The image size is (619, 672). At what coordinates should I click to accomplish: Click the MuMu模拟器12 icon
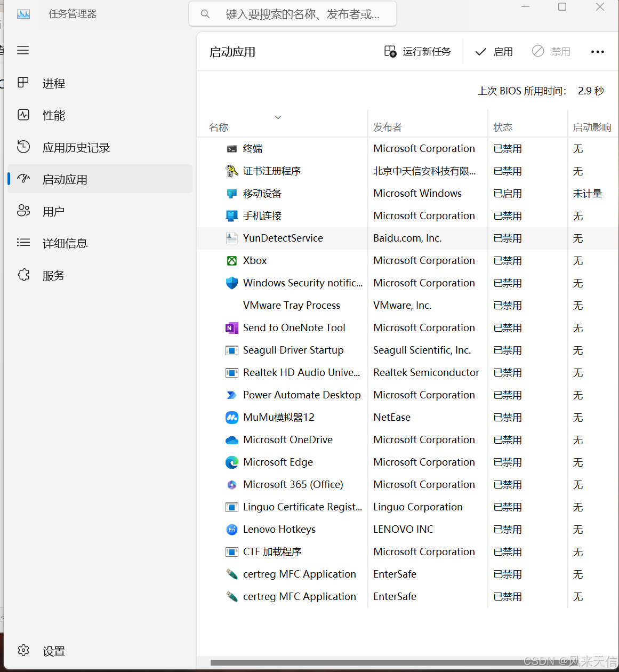click(231, 418)
